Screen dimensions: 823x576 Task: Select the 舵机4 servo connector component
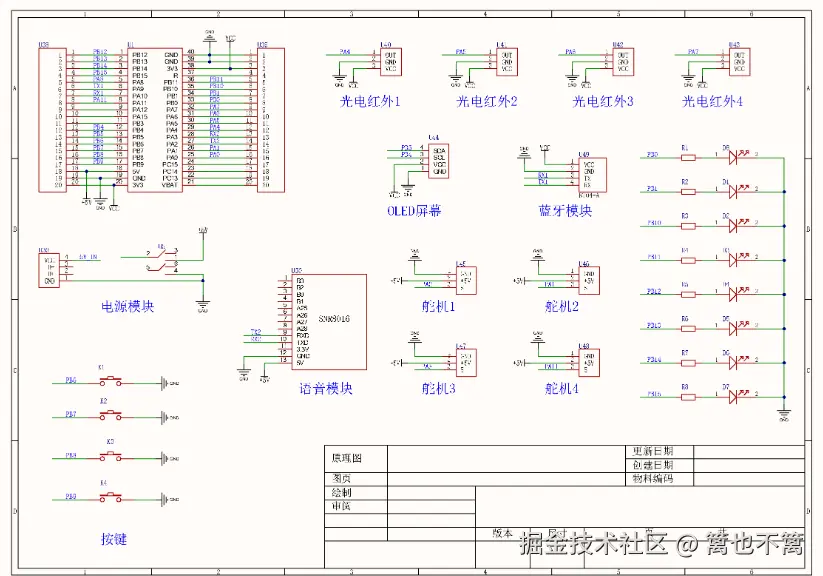coord(589,363)
